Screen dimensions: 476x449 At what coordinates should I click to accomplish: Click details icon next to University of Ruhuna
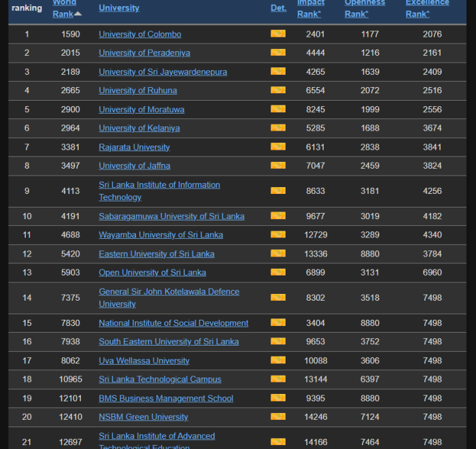277,90
